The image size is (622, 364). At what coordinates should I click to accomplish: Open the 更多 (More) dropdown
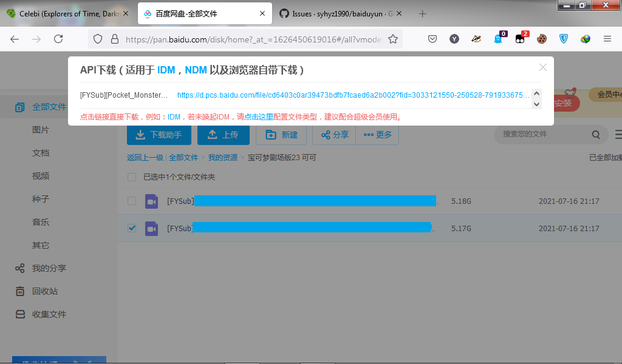click(378, 135)
